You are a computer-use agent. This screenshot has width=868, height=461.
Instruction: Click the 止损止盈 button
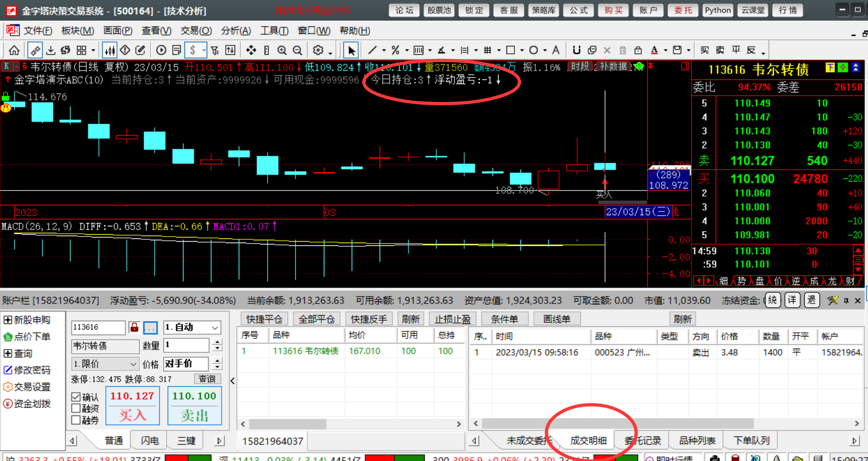(x=453, y=319)
